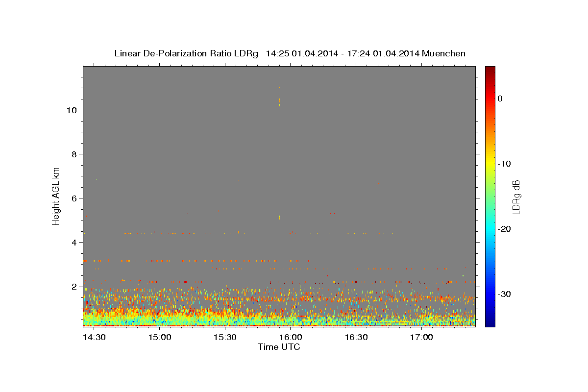The height and width of the screenshot is (392, 588).
Task: Click the 16:00 time axis label
Action: tap(290, 338)
